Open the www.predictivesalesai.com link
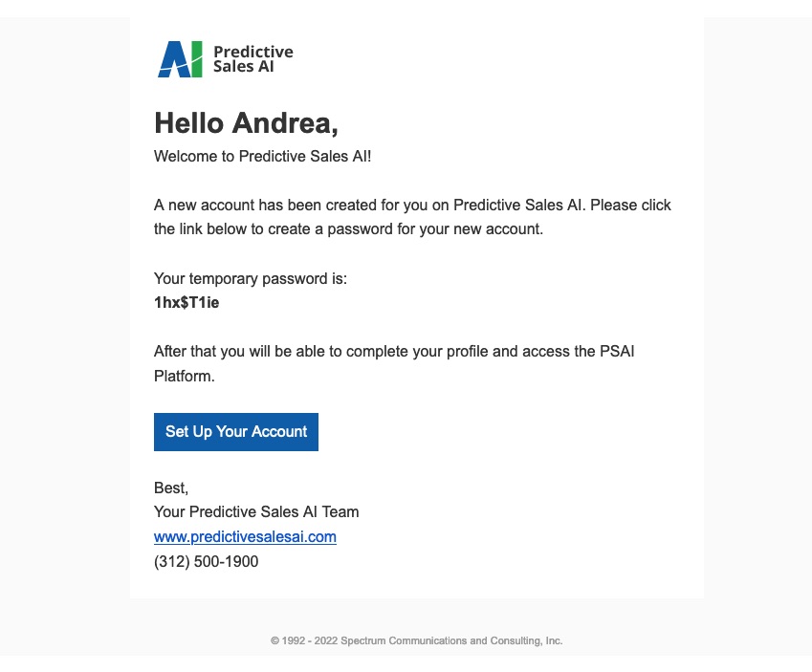This screenshot has height=672, width=812. [245, 537]
